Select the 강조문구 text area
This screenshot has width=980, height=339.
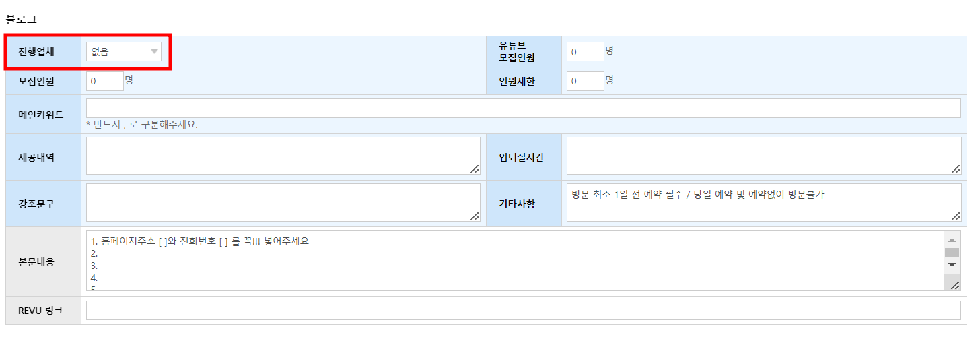[x=283, y=202]
